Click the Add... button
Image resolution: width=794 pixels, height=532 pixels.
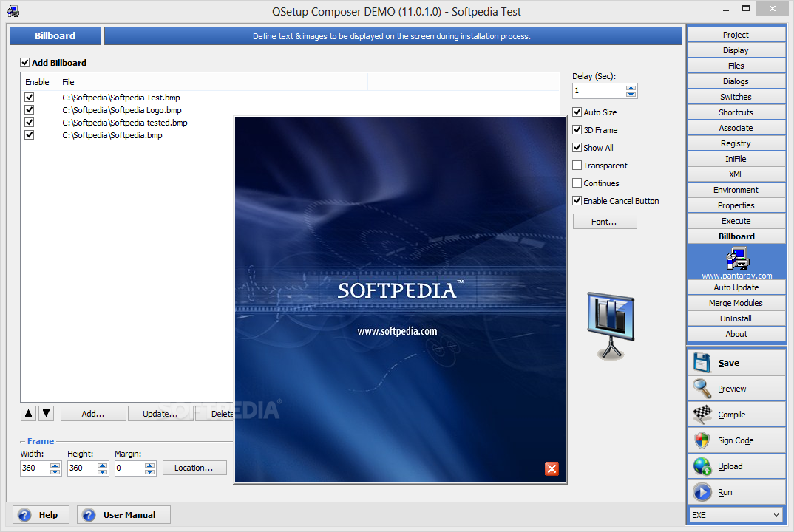pos(93,414)
